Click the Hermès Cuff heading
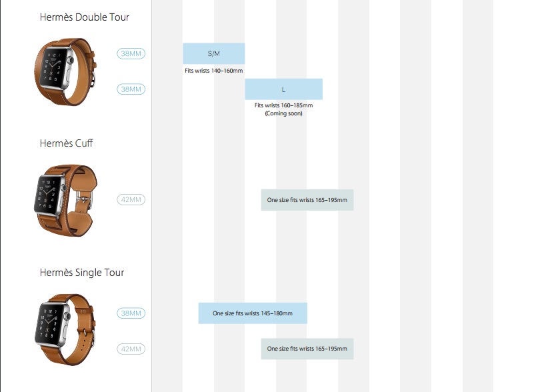 (66, 143)
